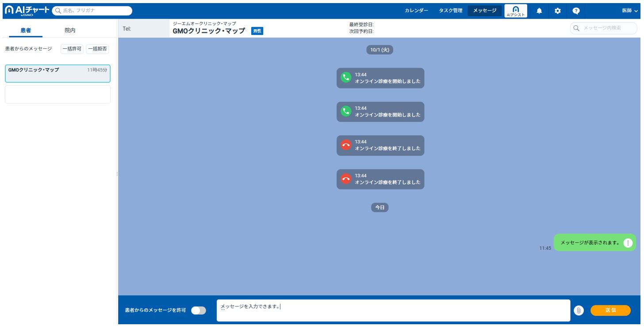The height and width of the screenshot is (330, 644).
Task: Click the 患者からのメッセージ heading
Action: click(28, 49)
